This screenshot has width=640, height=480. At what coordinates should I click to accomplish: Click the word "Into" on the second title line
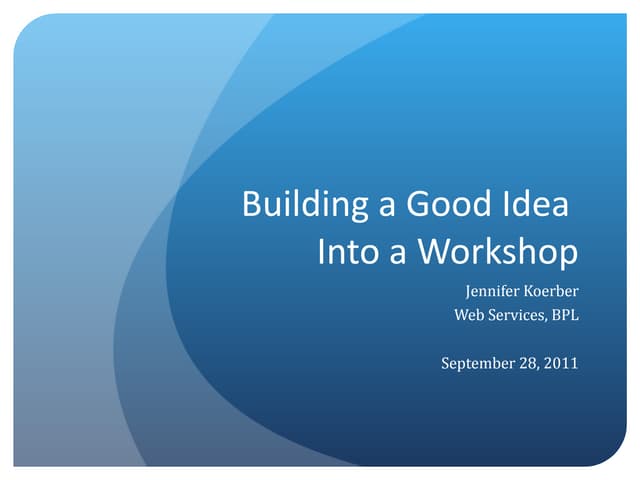347,252
